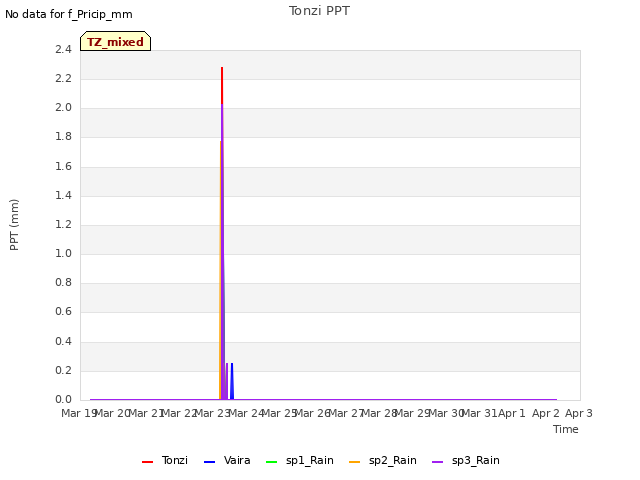Click the Apr 1 x-axis label
The height and width of the screenshot is (480, 640).
[512, 413]
